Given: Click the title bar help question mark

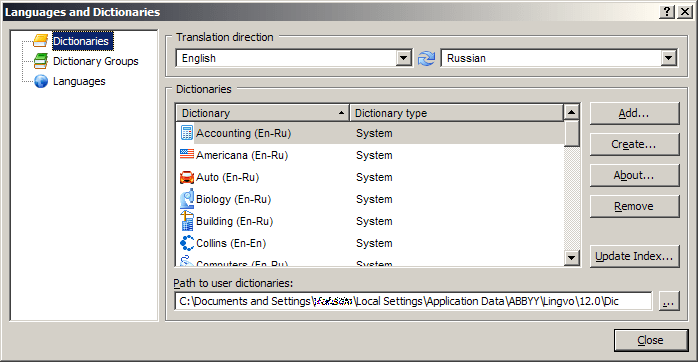Looking at the screenshot, I should (667, 12).
